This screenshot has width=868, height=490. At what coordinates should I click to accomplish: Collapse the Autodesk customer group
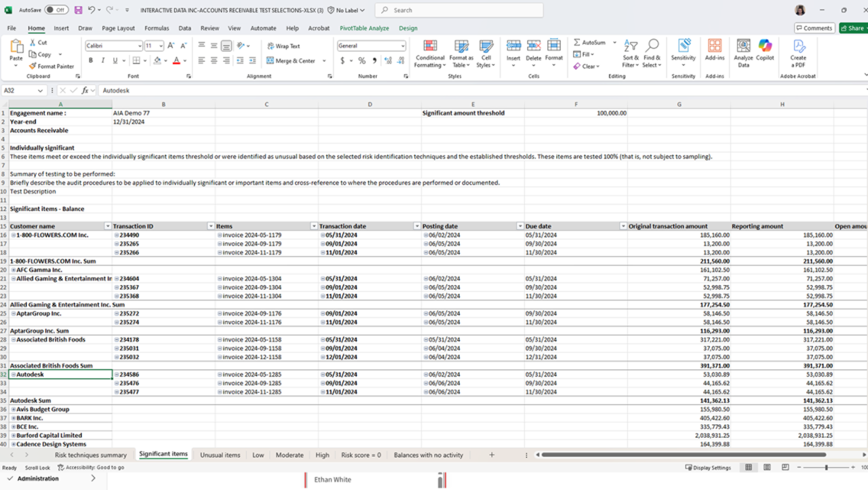coord(14,375)
